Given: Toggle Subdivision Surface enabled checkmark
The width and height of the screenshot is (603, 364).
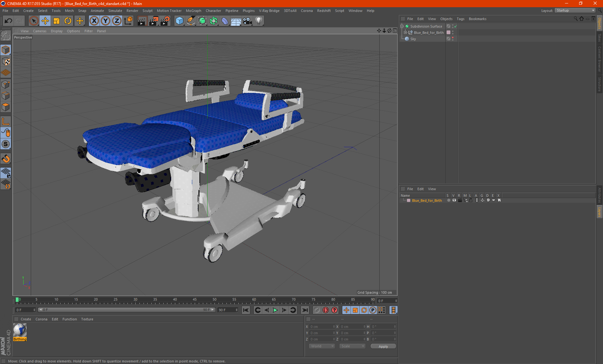Looking at the screenshot, I should click(455, 26).
